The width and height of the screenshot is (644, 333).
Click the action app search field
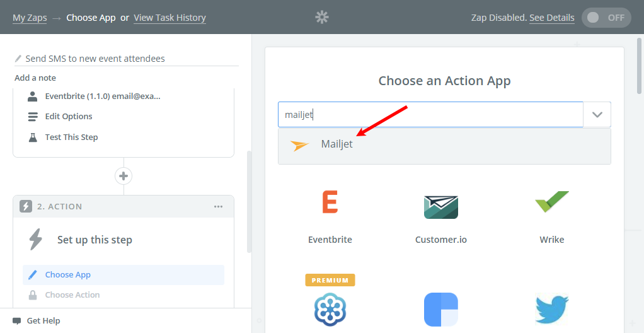(430, 114)
